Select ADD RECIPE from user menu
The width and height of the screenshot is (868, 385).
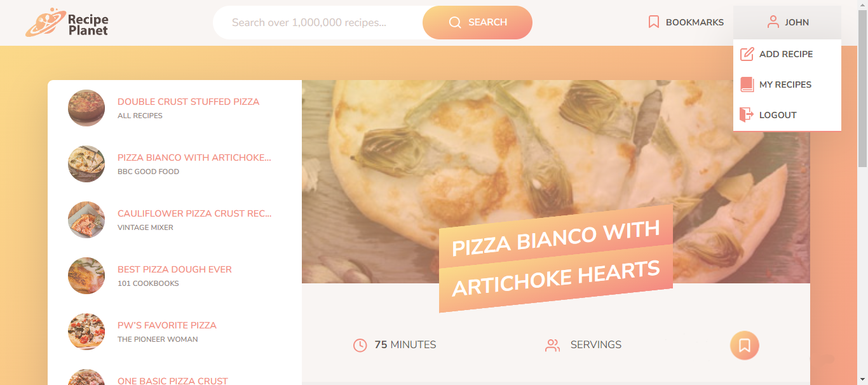(x=787, y=55)
